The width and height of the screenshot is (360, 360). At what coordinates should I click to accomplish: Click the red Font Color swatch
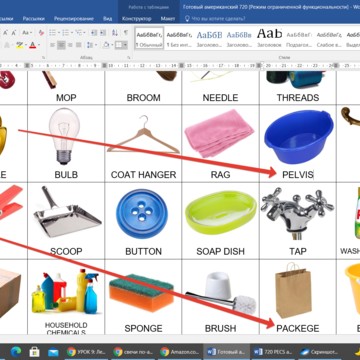click(x=32, y=45)
